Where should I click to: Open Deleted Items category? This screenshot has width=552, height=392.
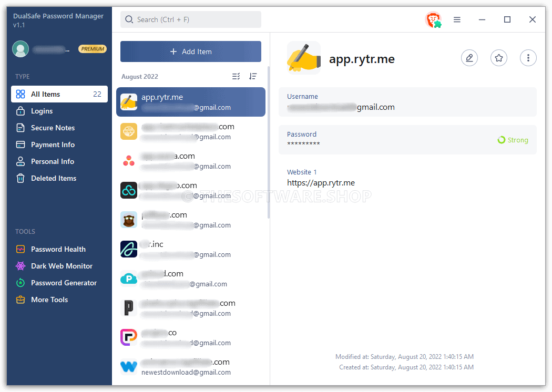(59, 179)
